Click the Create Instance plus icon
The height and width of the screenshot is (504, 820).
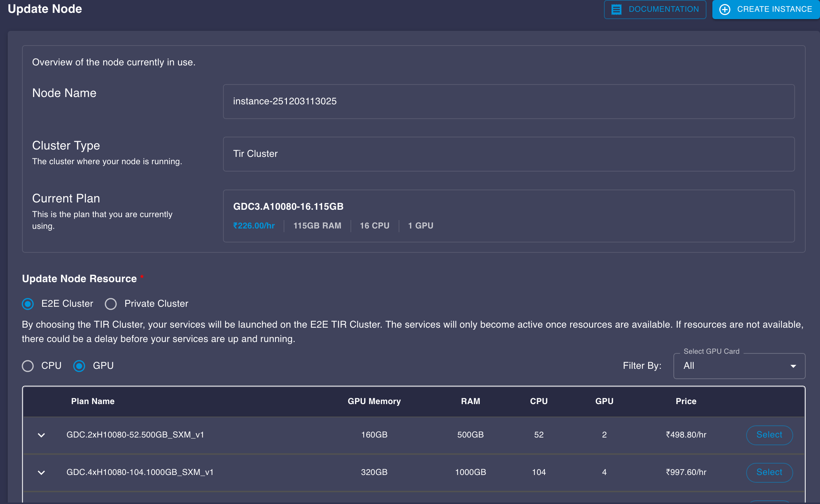pyautogui.click(x=724, y=9)
